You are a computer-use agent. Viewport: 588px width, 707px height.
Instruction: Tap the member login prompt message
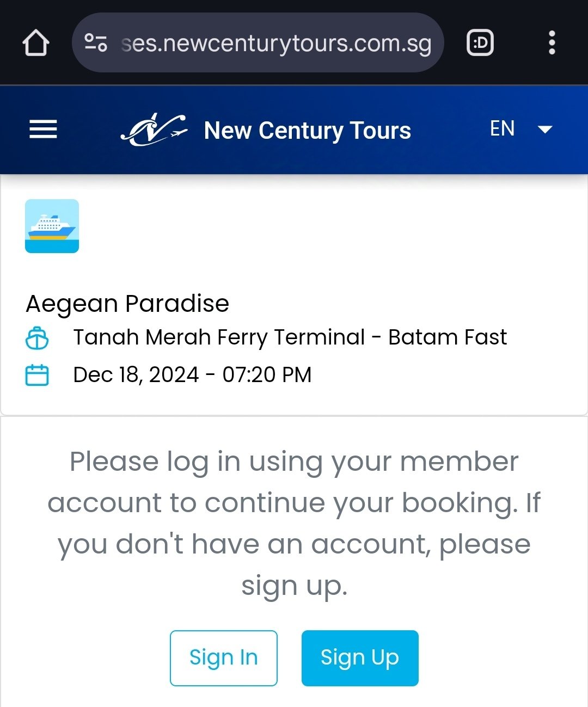294,523
